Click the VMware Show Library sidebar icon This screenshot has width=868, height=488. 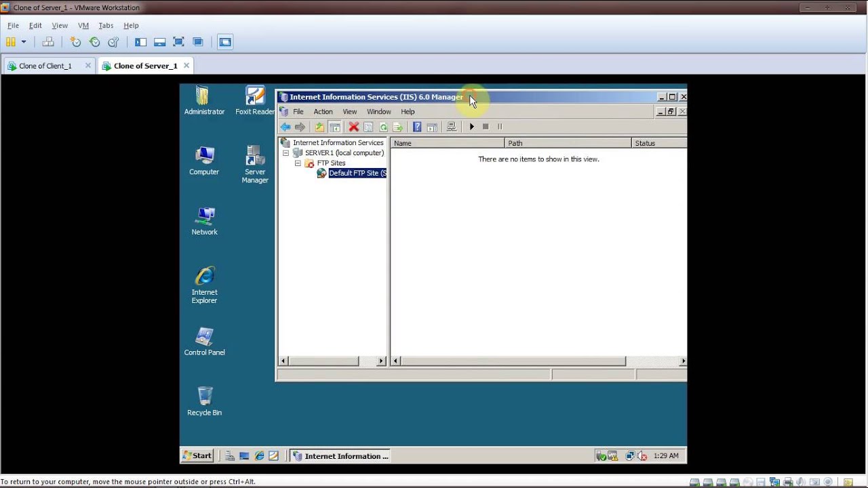point(140,42)
